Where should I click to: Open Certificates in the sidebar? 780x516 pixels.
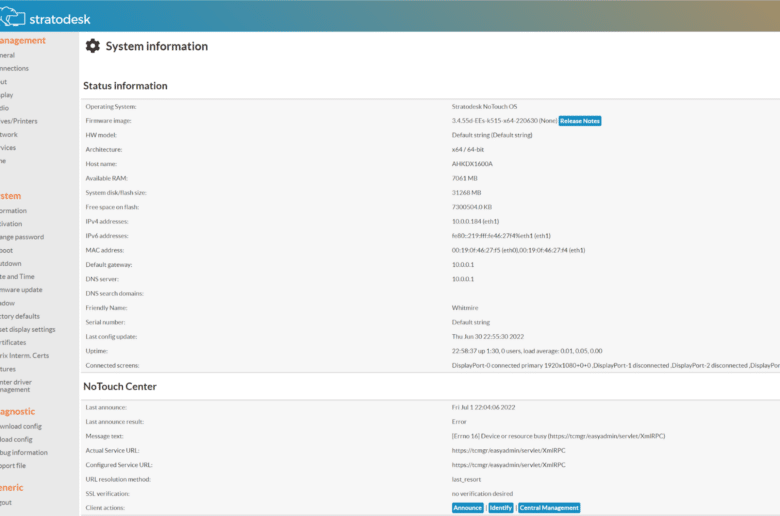tap(13, 342)
